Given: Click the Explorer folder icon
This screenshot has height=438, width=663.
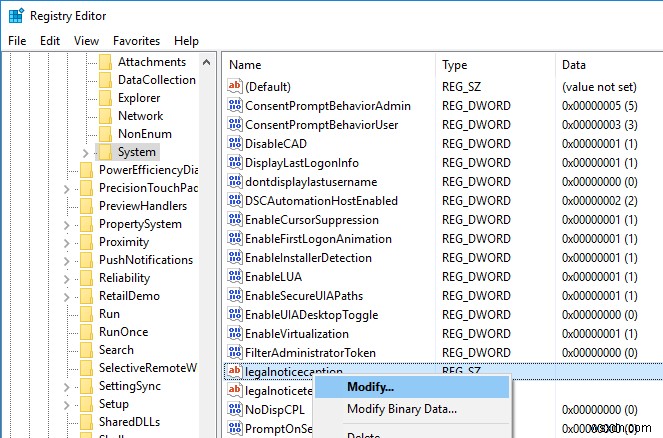Looking at the screenshot, I should (105, 98).
